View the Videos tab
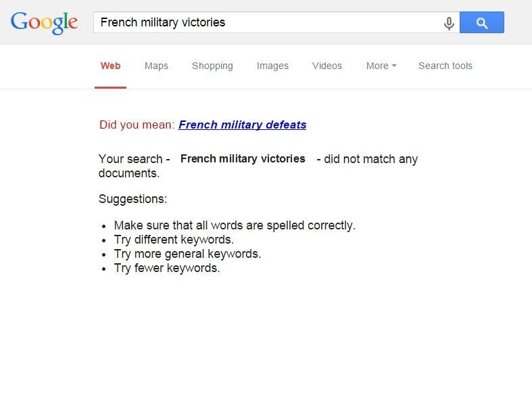 (327, 66)
